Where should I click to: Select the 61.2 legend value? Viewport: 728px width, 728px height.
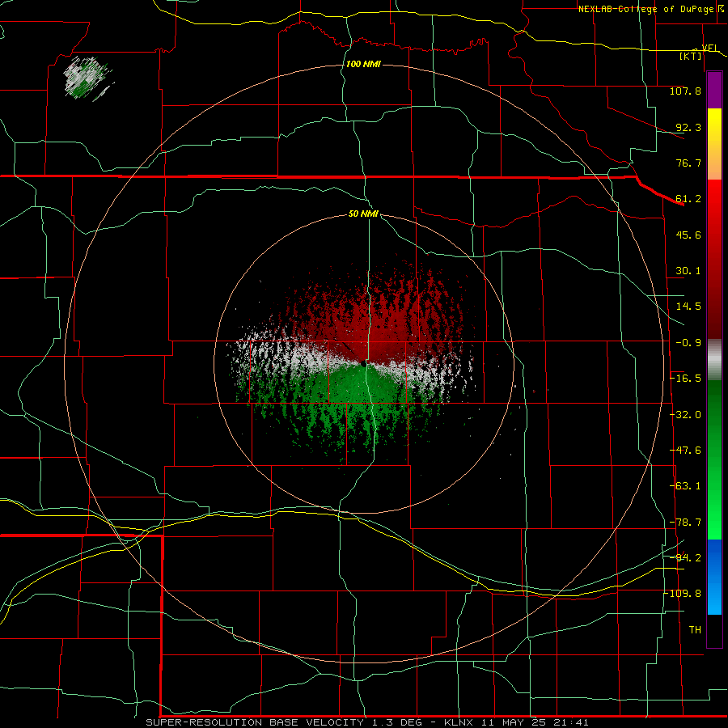pos(688,199)
